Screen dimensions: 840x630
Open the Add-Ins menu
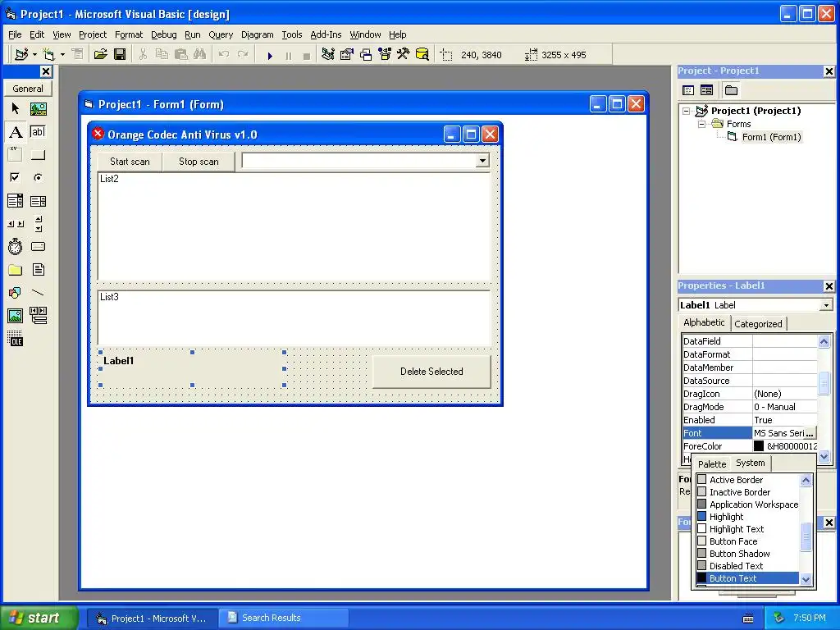point(326,34)
